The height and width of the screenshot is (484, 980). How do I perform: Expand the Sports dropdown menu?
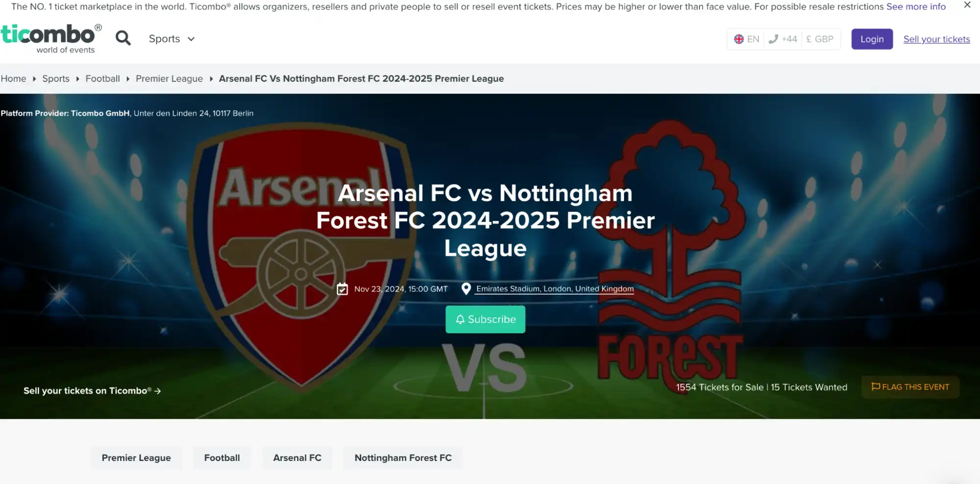click(x=171, y=39)
